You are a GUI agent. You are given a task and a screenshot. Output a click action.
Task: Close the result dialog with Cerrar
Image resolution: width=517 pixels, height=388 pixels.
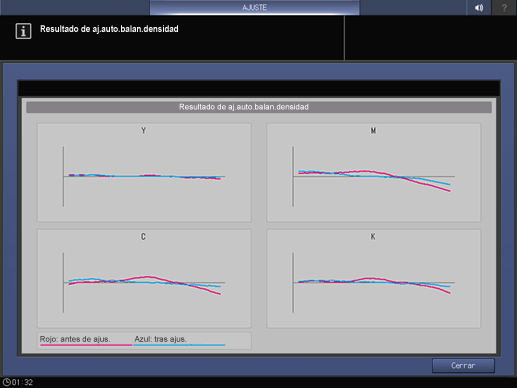463,366
